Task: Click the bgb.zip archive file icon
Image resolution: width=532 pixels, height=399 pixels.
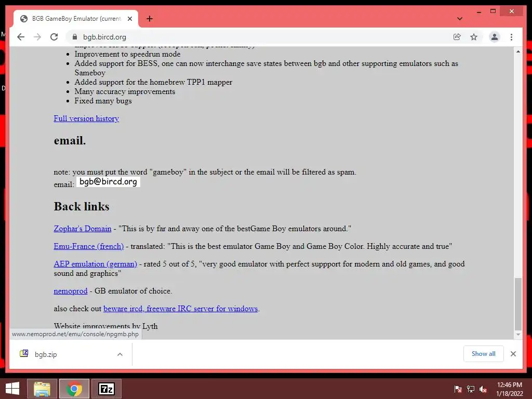Action: (24, 354)
